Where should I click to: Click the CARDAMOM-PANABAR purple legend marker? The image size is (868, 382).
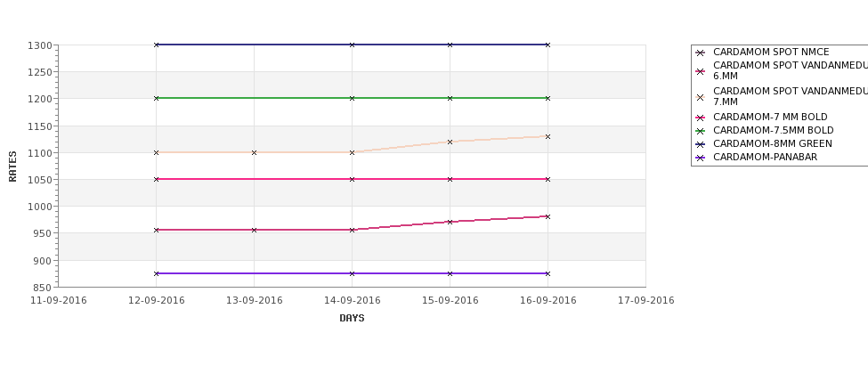701,158
